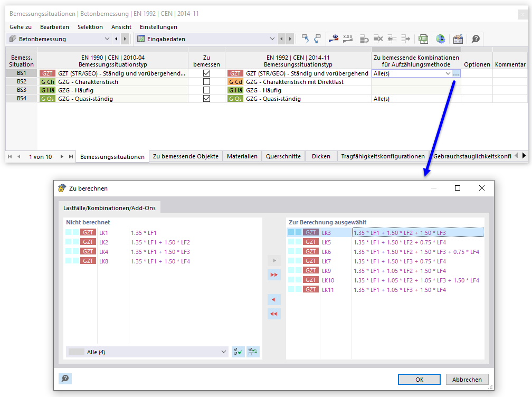Screen dimensions: 532x397
Task: Go to first record navigation arrow
Action: coord(10,156)
